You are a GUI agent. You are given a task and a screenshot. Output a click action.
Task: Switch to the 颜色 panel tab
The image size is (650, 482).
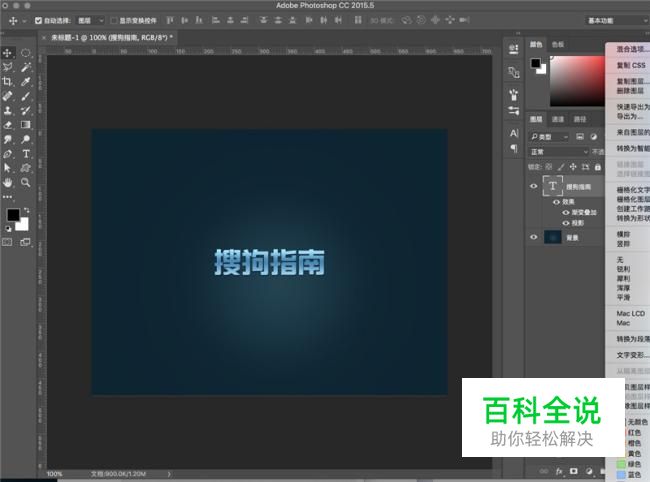tap(536, 44)
